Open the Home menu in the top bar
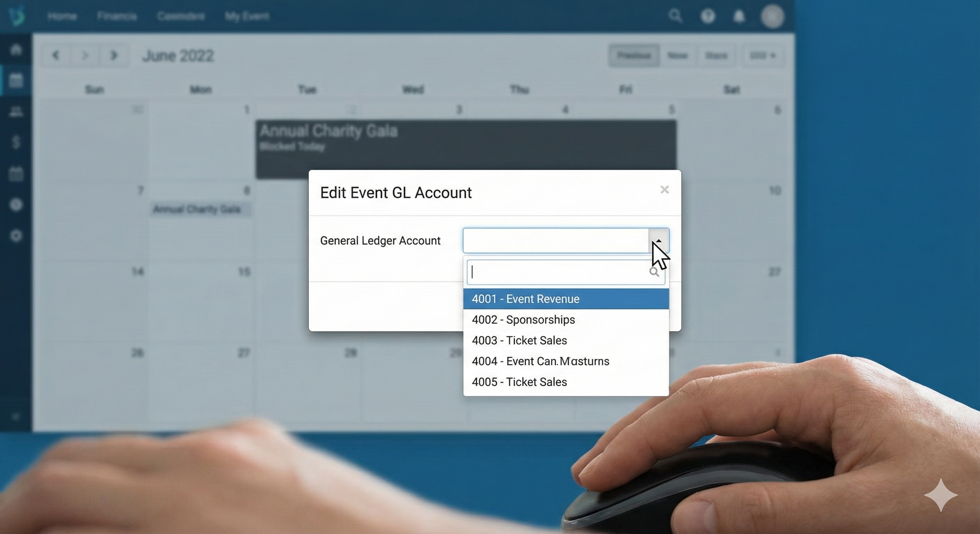This screenshot has width=980, height=534. click(x=62, y=16)
